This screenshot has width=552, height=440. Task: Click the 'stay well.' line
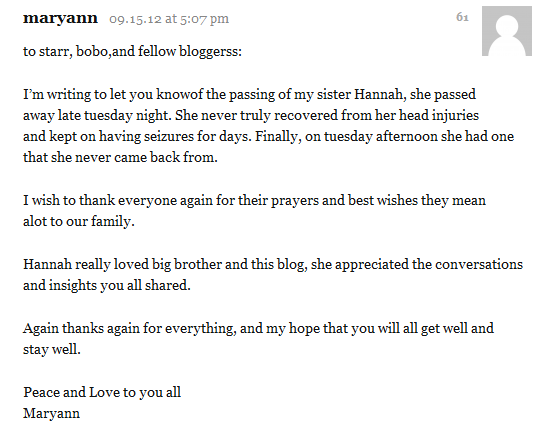point(52,350)
